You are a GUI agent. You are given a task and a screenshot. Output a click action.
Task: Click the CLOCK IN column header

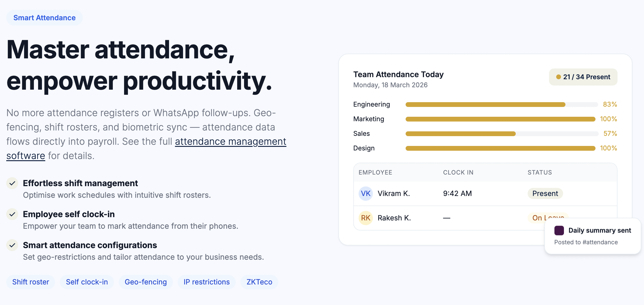[x=458, y=172]
